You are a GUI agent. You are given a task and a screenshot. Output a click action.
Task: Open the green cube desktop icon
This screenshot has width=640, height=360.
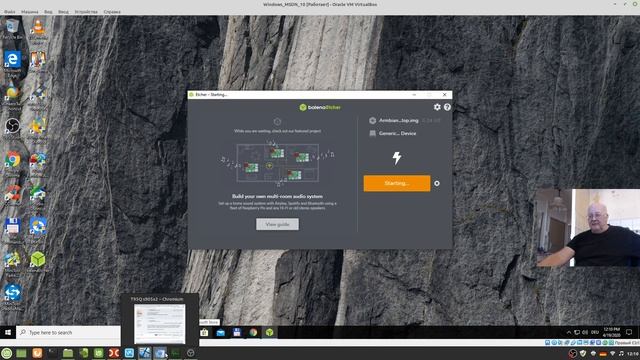(38, 260)
